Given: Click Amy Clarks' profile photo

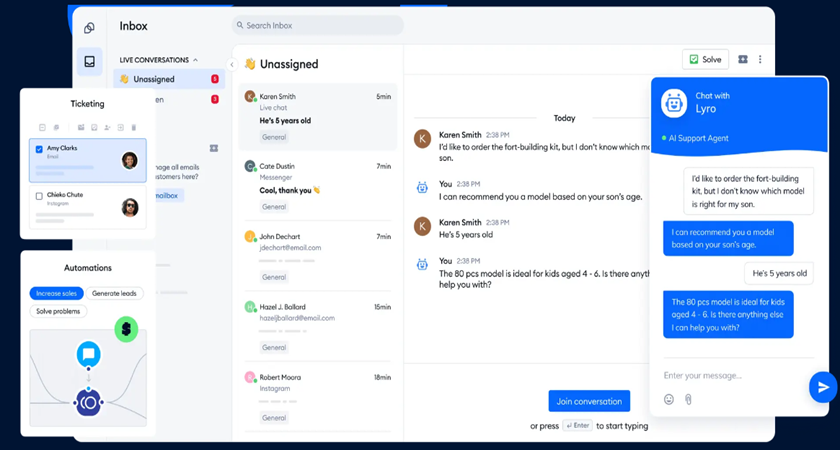Looking at the screenshot, I should pos(129,160).
